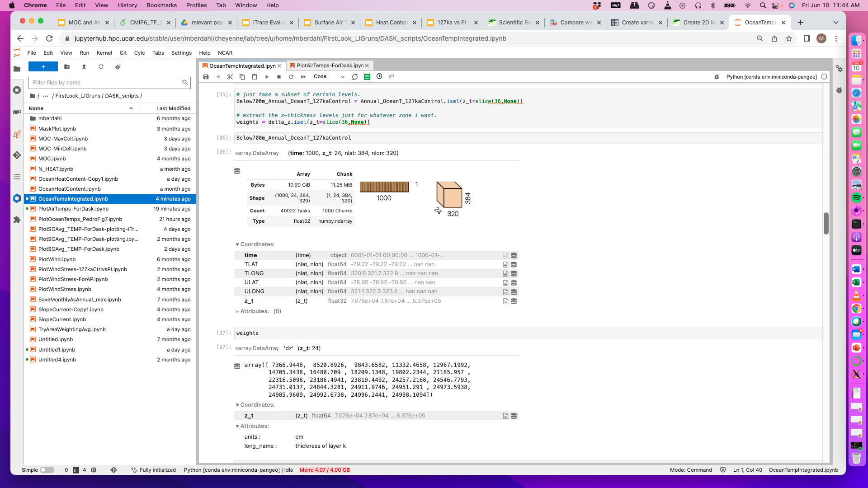Image resolution: width=868 pixels, height=488 pixels.
Task: Click FirstLook_LIGruns in the breadcrumb path
Action: tap(78, 96)
